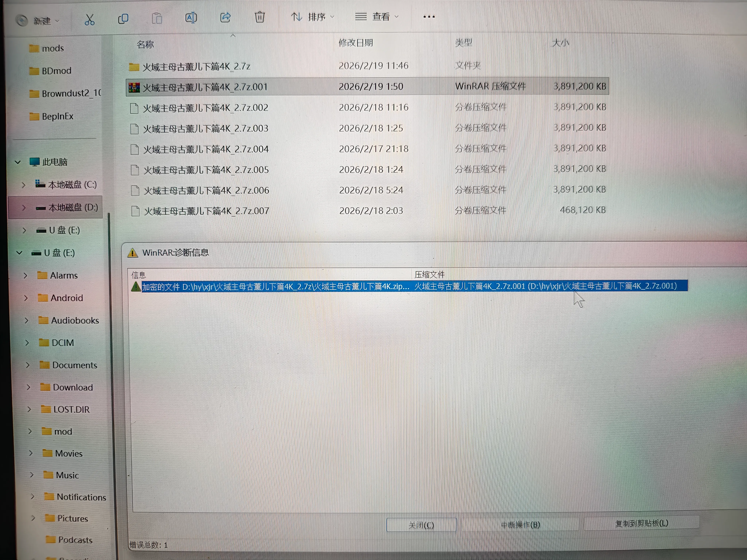Click 复制到剪贴板(L) button
The width and height of the screenshot is (747, 560).
641,523
